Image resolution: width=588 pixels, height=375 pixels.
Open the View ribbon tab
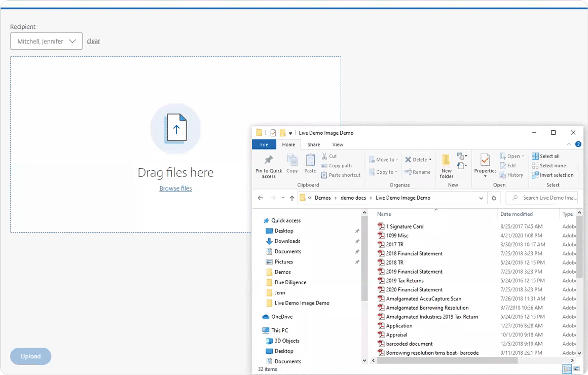point(338,145)
